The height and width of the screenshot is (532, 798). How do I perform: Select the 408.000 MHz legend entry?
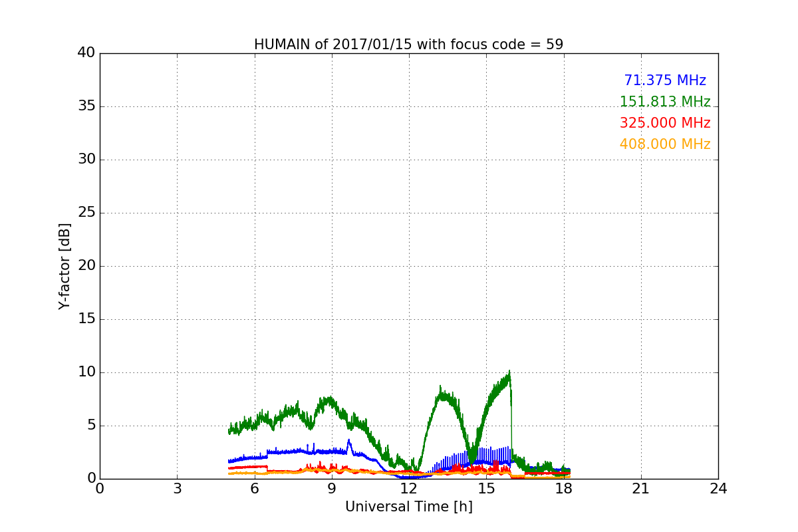665,144
